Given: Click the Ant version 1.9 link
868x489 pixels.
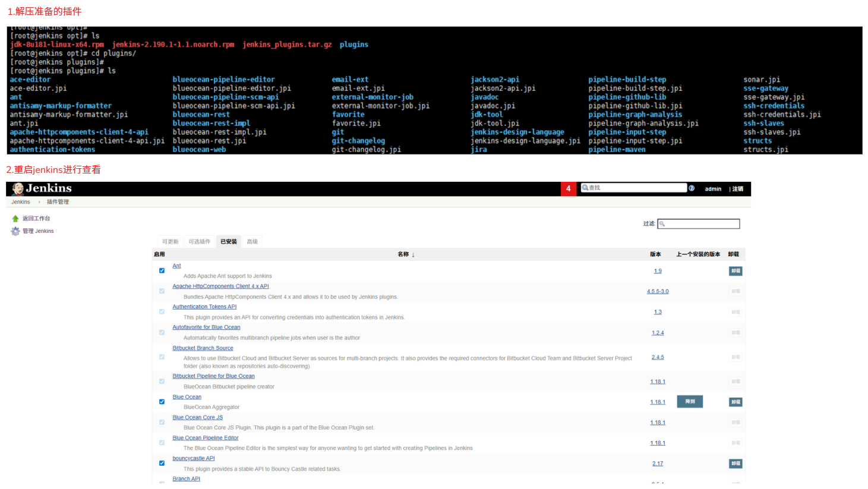Looking at the screenshot, I should [x=658, y=271].
